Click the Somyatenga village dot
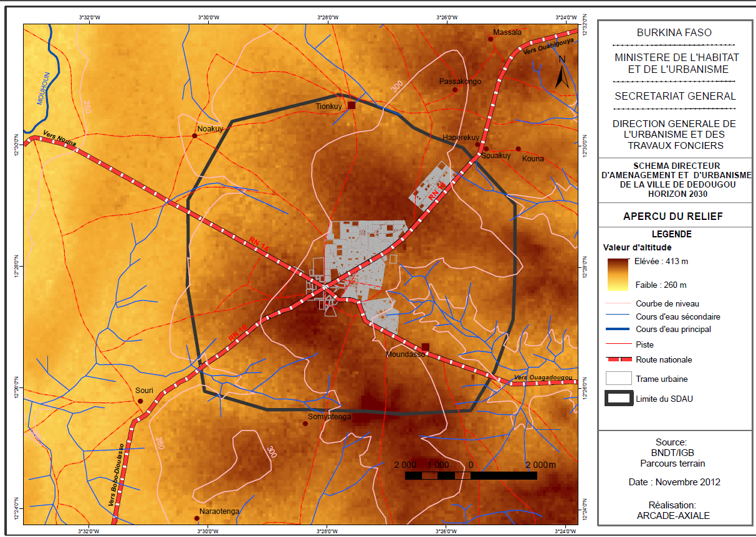This screenshot has width=756, height=537. pos(305,424)
